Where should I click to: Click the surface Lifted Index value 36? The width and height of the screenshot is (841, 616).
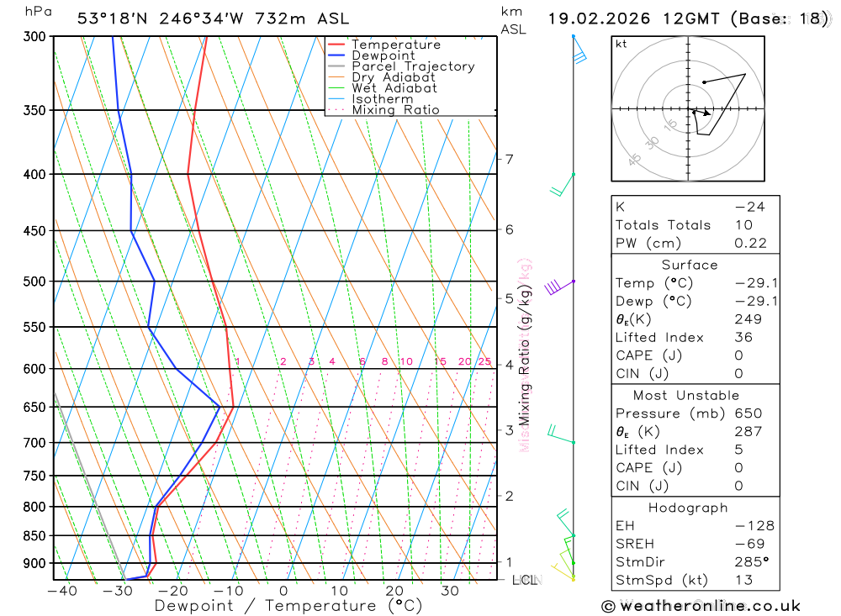tap(744, 338)
